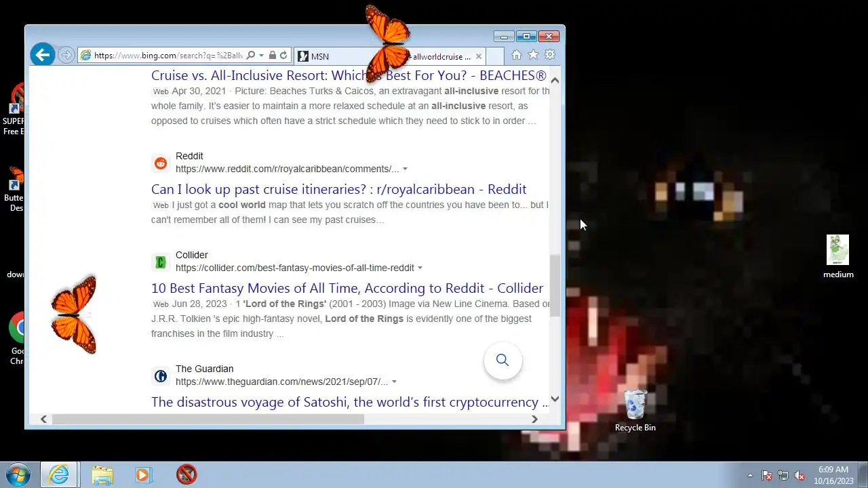
Task: Click the horizontal scrollbar right arrow
Action: pos(534,419)
